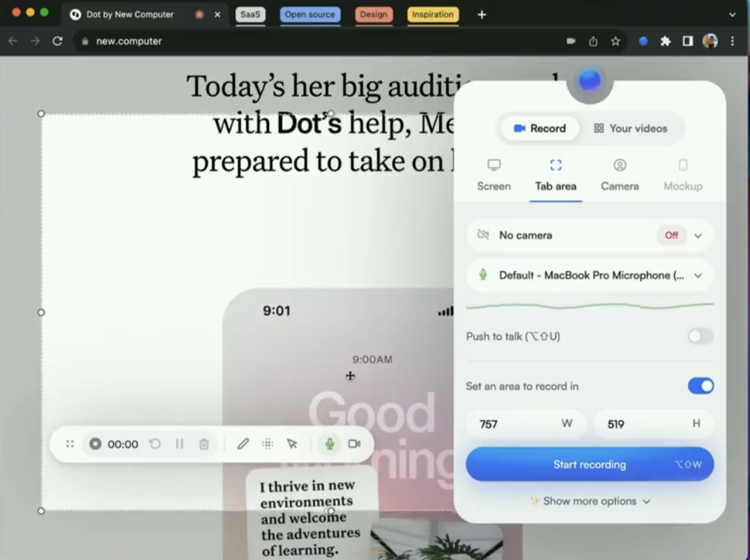Bookmark this page with the star icon
750x560 pixels.
(615, 41)
